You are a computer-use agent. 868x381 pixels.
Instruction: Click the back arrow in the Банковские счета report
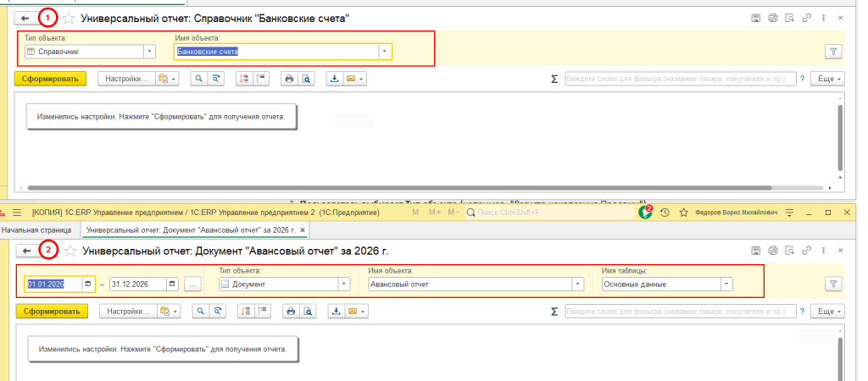(25, 18)
